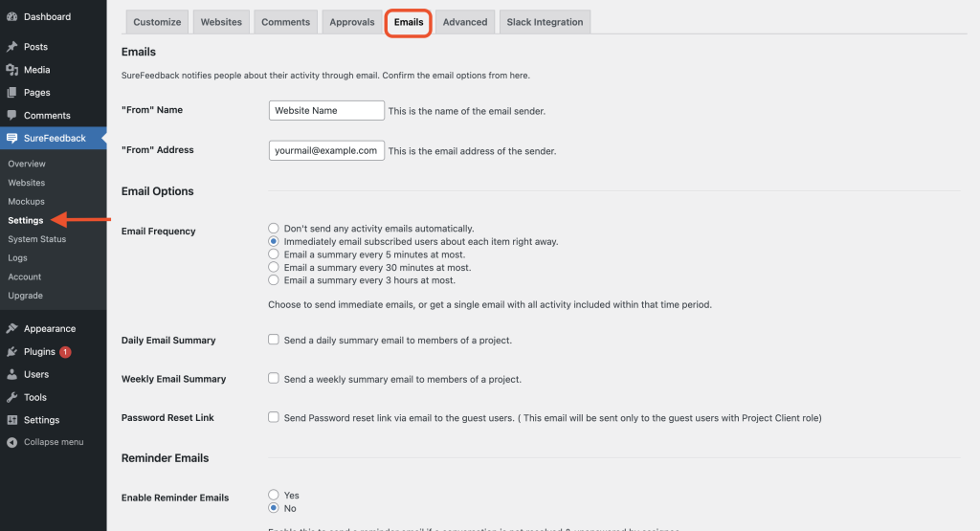Click the Dashboard gauge icon
This screenshot has width=980, height=531.
(11, 17)
